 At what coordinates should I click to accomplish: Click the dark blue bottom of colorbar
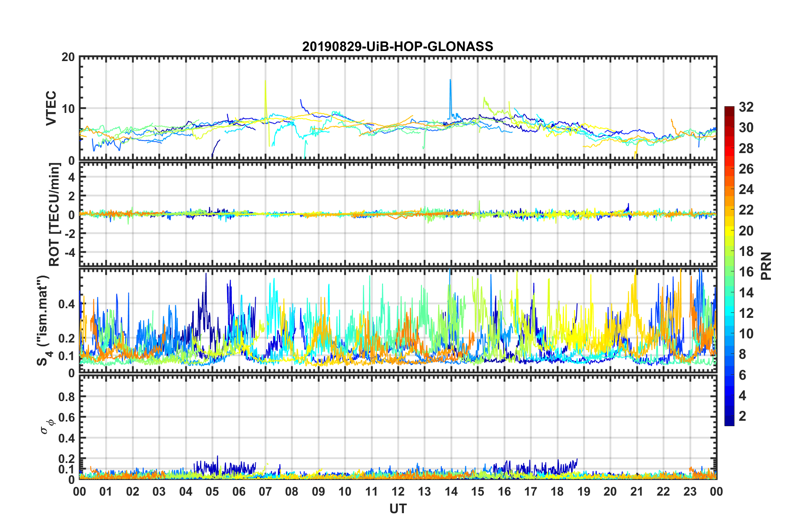click(x=729, y=422)
